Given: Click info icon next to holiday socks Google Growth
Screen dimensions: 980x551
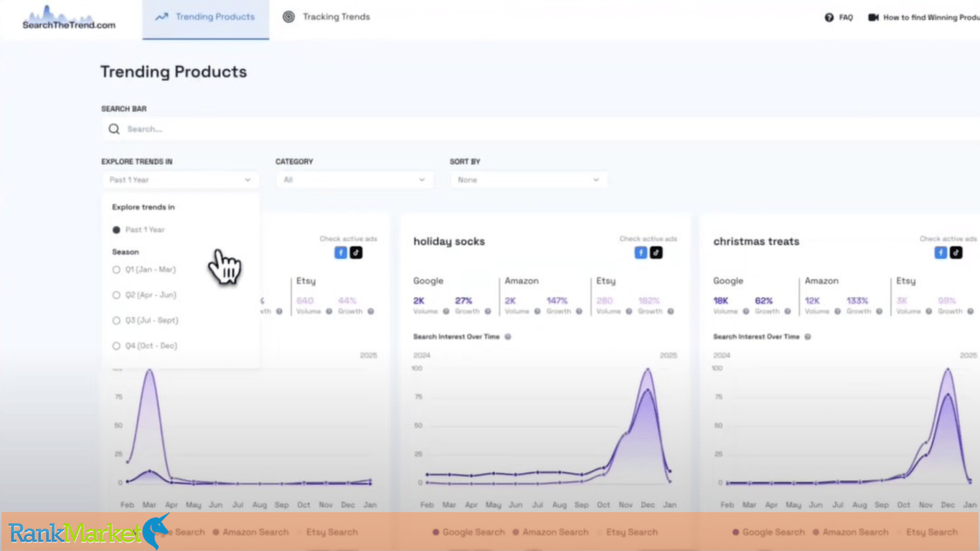Looking at the screenshot, I should tap(487, 311).
